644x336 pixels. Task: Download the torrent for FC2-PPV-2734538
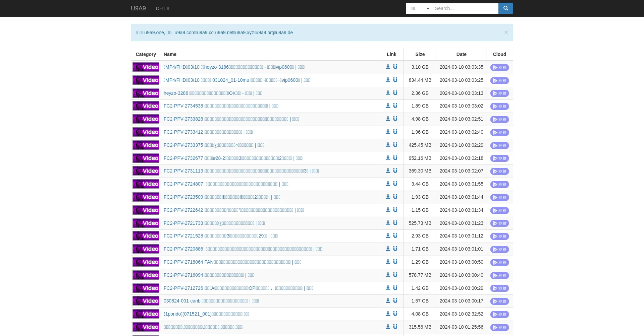click(x=388, y=106)
